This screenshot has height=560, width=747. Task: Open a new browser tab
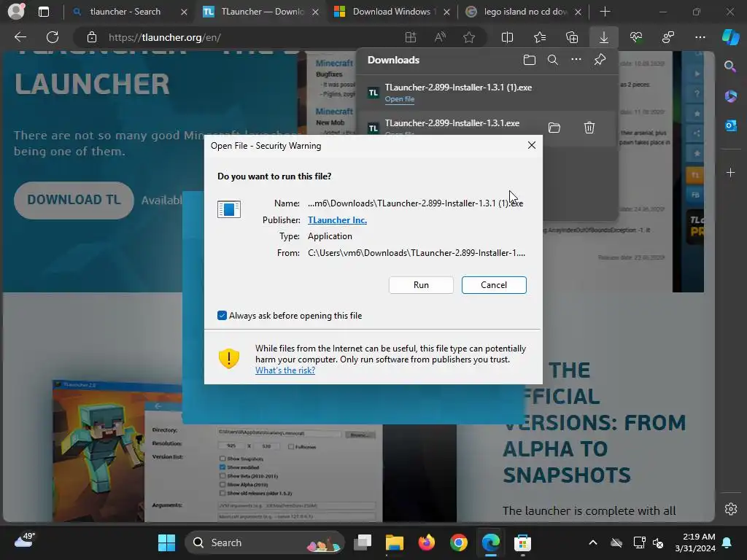(605, 12)
